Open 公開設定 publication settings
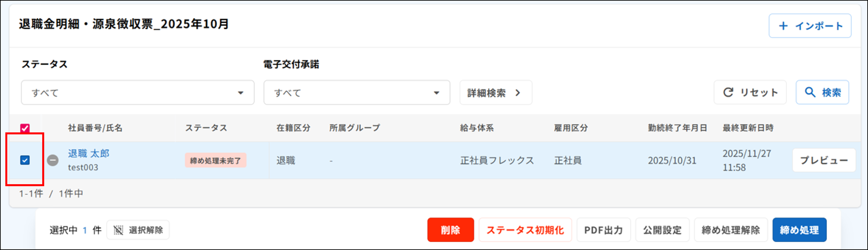This screenshot has height=250, width=868. coord(662,230)
